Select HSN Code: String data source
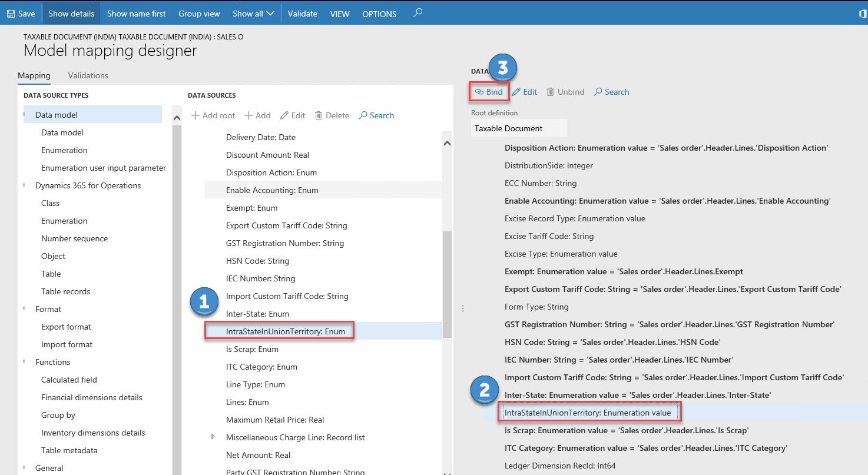The height and width of the screenshot is (475, 868). (257, 261)
